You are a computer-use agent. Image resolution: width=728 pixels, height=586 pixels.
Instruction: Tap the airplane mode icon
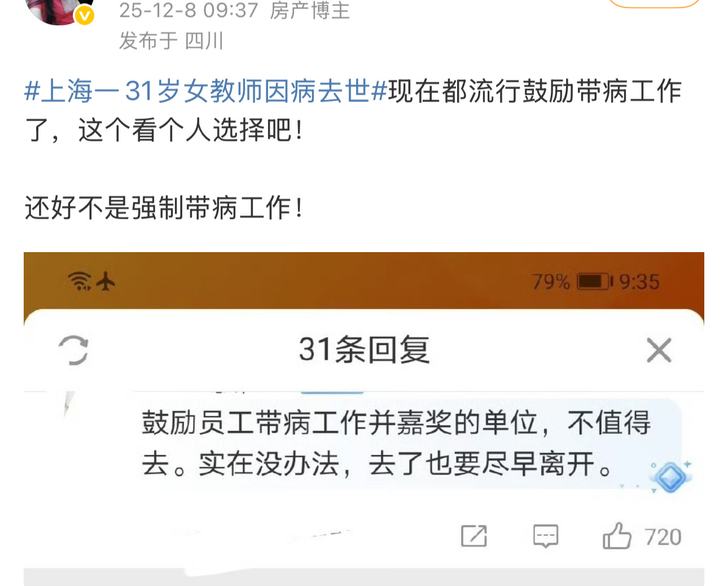tap(106, 280)
